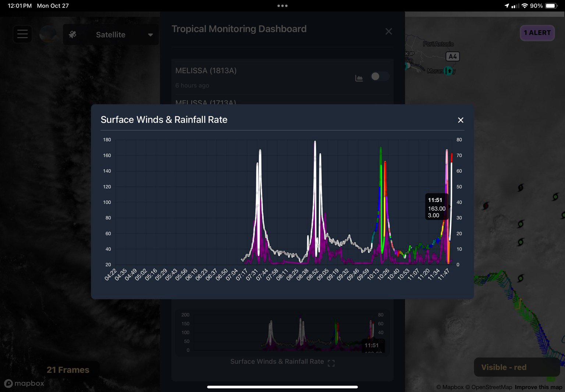Tap the Wi-Fi icon in the status bar
Screen dimensions: 565x392
click(525, 6)
